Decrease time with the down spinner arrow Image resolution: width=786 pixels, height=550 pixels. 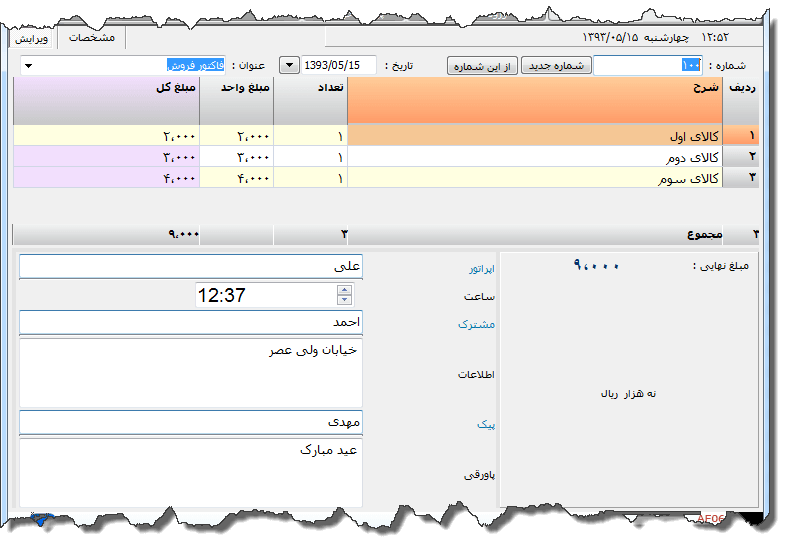(345, 299)
